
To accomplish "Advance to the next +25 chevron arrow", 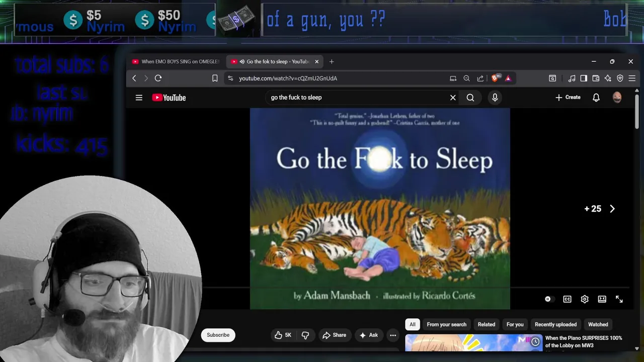I will [612, 209].
